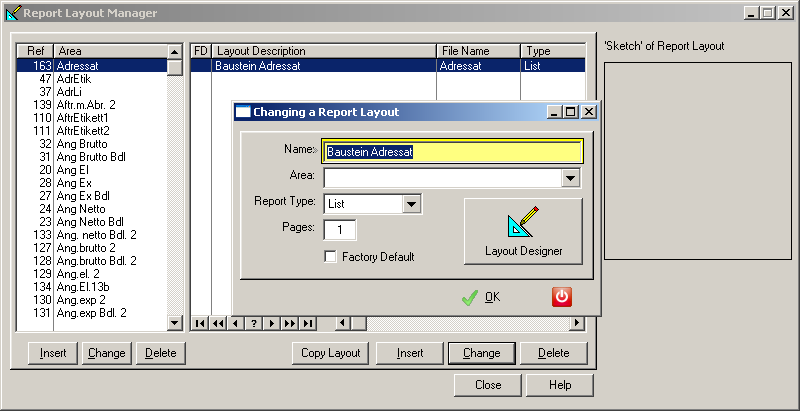Click the layout list horizontal scroll left arrow
Screen dimensions: 800x411
pyautogui.click(x=342, y=323)
